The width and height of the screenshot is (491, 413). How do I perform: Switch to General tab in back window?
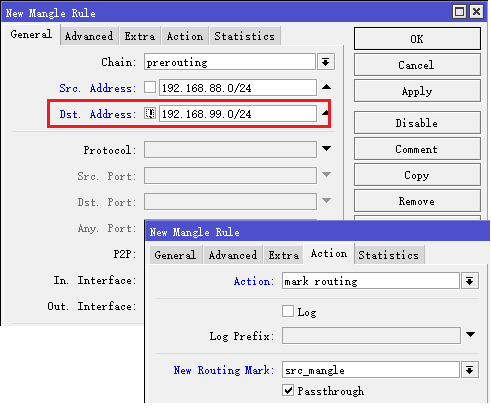click(31, 34)
